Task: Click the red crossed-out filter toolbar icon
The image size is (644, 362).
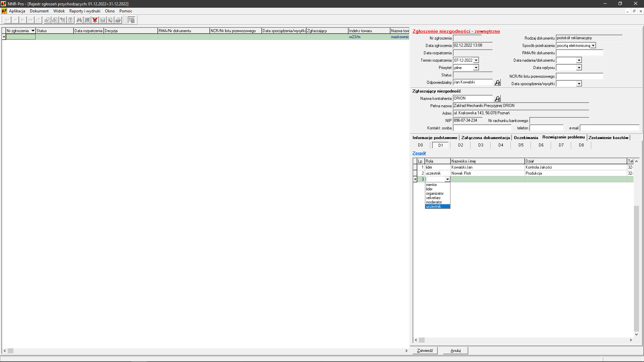Action: 95,20
